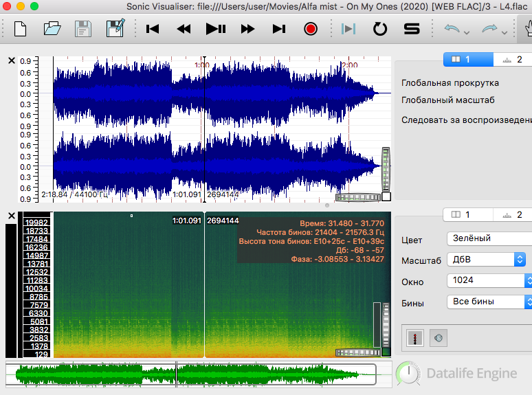Rewind to the start of the audio
Viewport: 532px width, 395px height.
[x=153, y=29]
